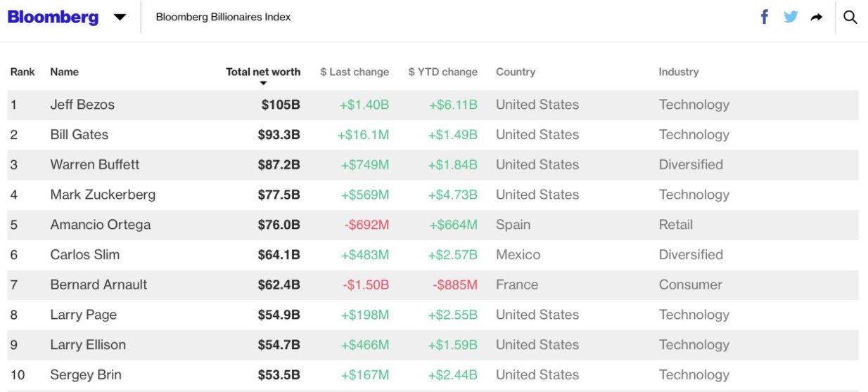This screenshot has width=868, height=392.
Task: Click the $53.5B net worth value
Action: pos(279,375)
